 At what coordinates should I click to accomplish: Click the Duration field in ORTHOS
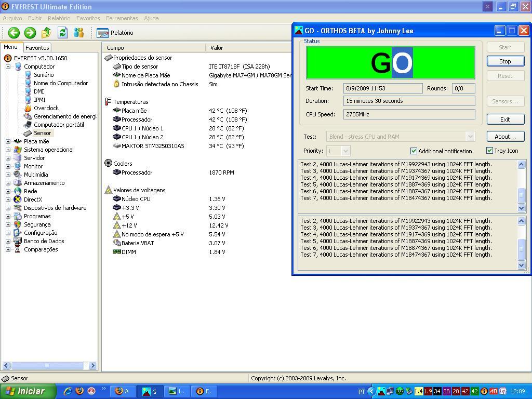tap(409, 101)
